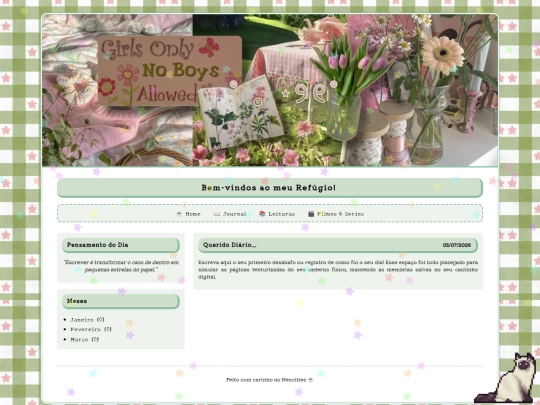Screen dimensions: 540x405
Task: Select the Março (0) month entry
Action: coord(85,340)
